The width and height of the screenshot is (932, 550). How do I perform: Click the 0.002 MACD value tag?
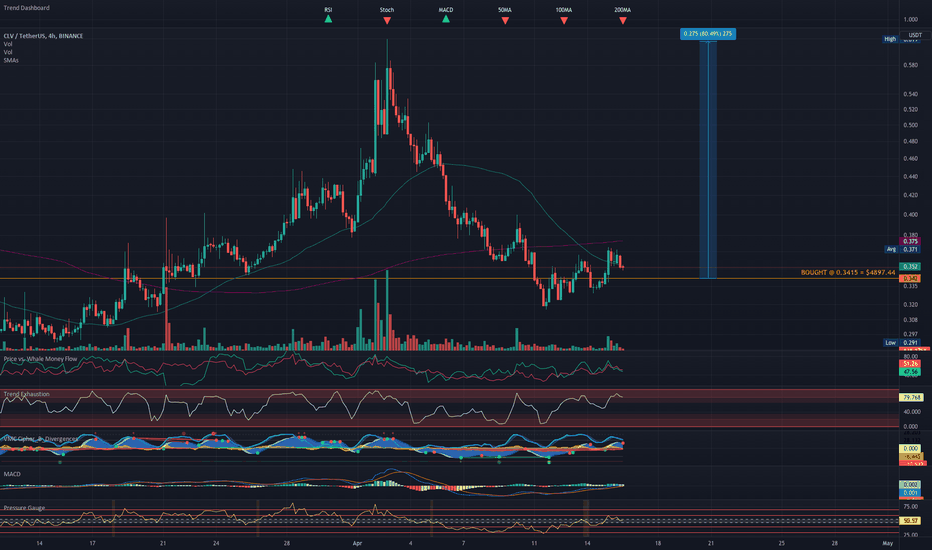910,485
